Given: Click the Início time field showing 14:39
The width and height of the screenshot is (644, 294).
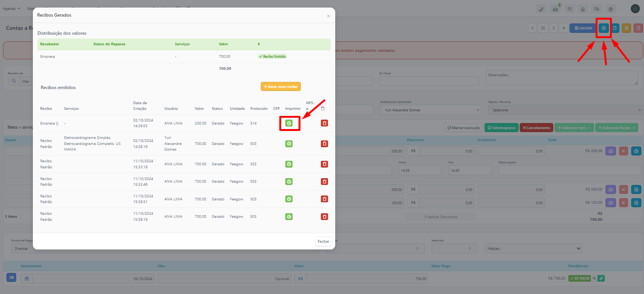Looking at the screenshot, I should (420, 170).
